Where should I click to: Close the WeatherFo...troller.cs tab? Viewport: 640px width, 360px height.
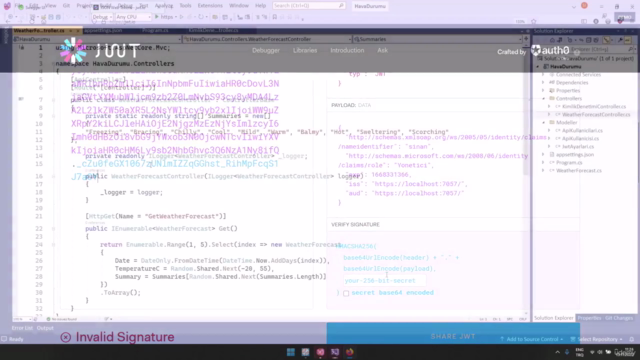click(78, 31)
